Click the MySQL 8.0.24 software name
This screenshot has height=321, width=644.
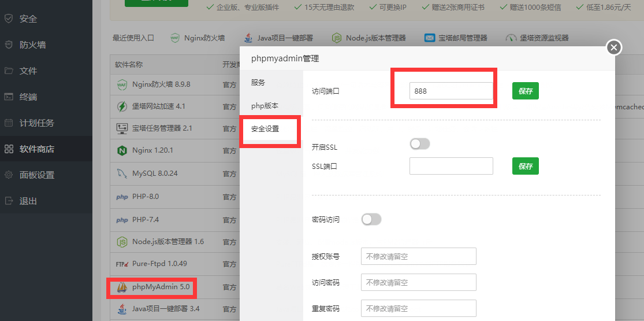click(x=155, y=174)
